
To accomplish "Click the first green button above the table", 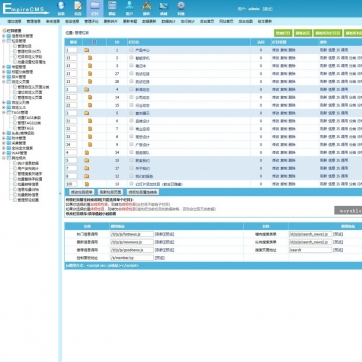I will pyautogui.click(x=283, y=33).
